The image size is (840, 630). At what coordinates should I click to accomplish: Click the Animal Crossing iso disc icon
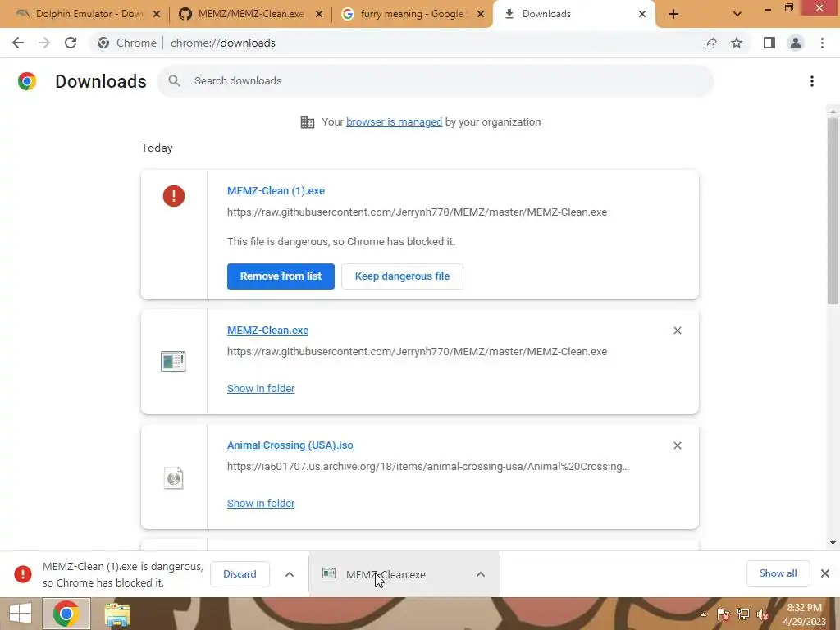tap(173, 478)
